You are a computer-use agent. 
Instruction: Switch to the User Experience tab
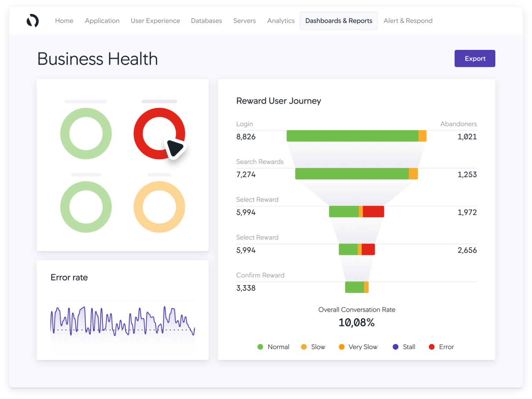tap(155, 20)
